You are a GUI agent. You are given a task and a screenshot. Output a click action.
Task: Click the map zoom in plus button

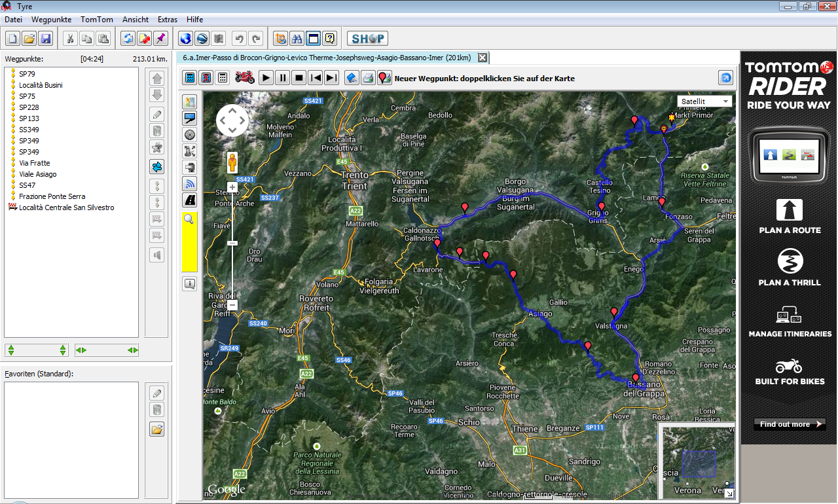tap(232, 188)
